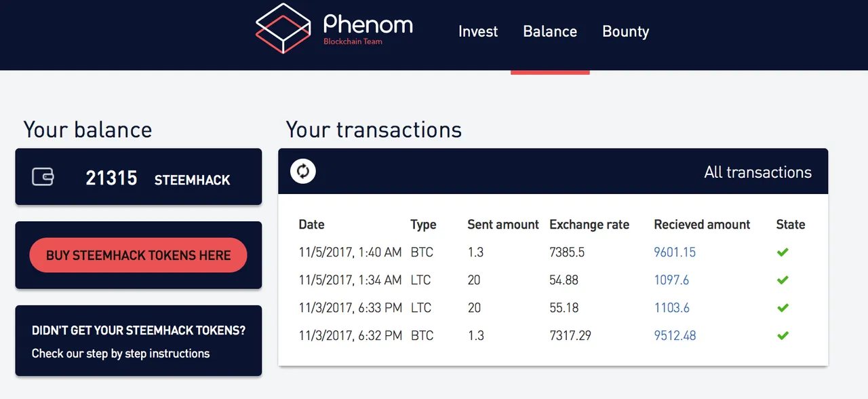Click the Date column header
Screen dimensions: 868x399
pyautogui.click(x=311, y=225)
